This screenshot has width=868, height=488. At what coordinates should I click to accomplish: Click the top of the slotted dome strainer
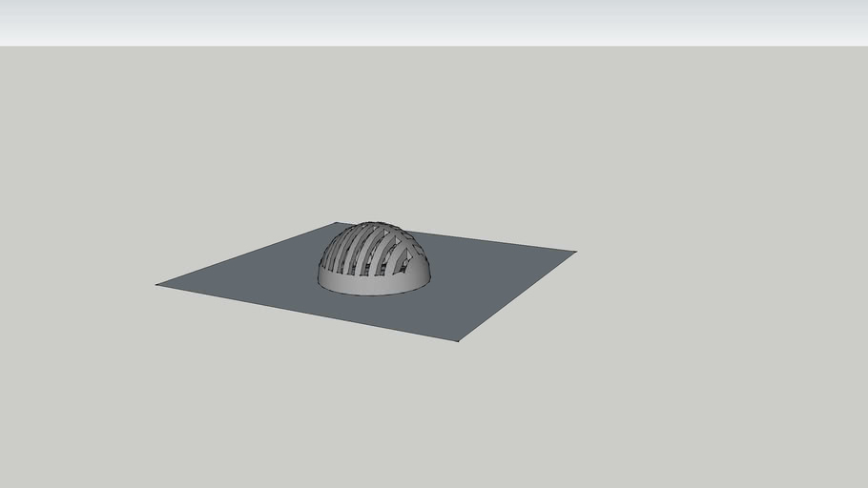point(374,228)
